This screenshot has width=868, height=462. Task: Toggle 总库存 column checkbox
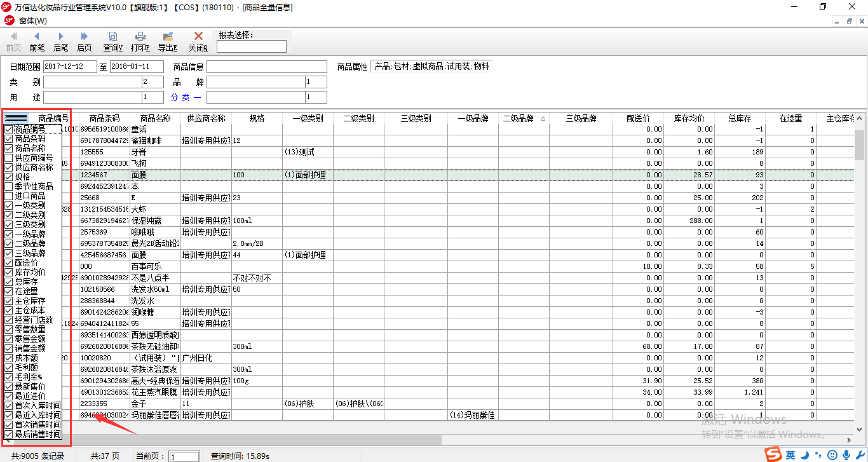8,282
